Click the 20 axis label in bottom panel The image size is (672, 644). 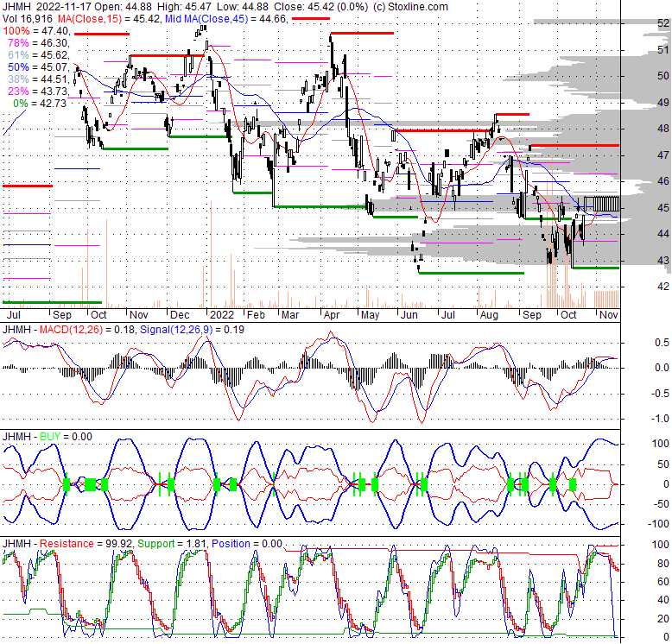click(x=663, y=618)
